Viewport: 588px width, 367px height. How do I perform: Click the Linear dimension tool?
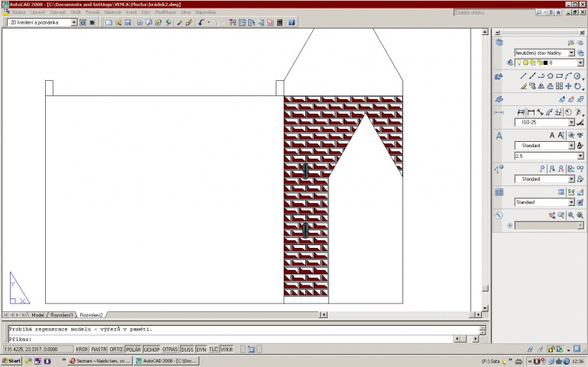coord(531,112)
